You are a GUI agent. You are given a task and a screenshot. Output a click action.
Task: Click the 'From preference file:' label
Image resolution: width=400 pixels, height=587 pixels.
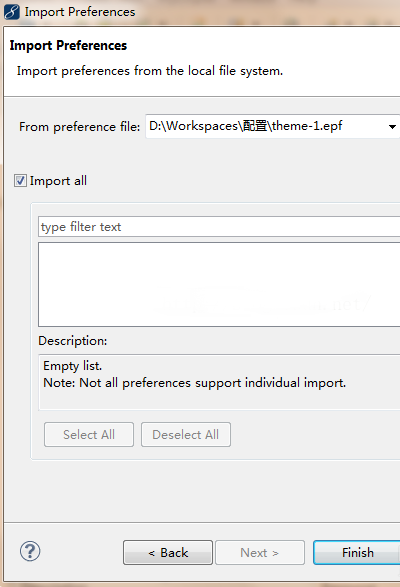click(x=79, y=127)
